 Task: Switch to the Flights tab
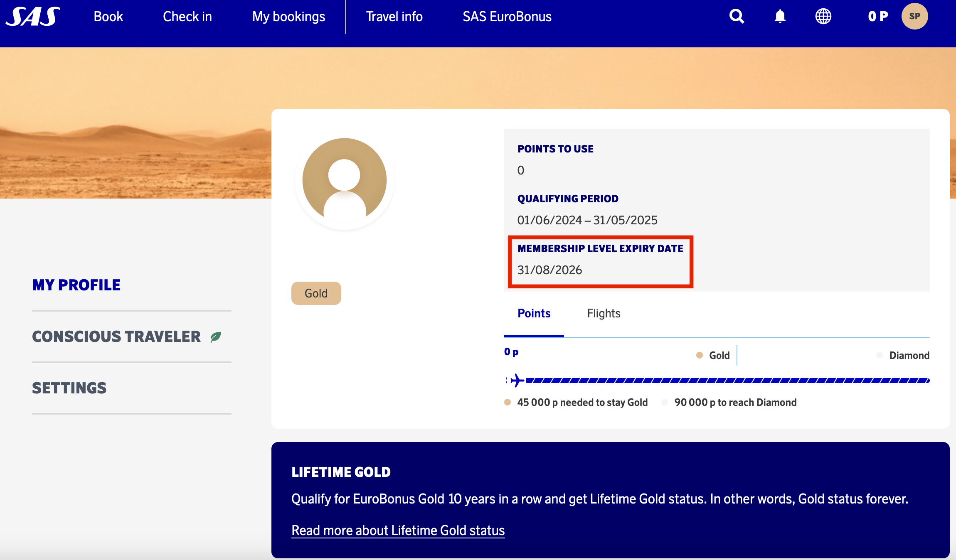[x=603, y=314]
